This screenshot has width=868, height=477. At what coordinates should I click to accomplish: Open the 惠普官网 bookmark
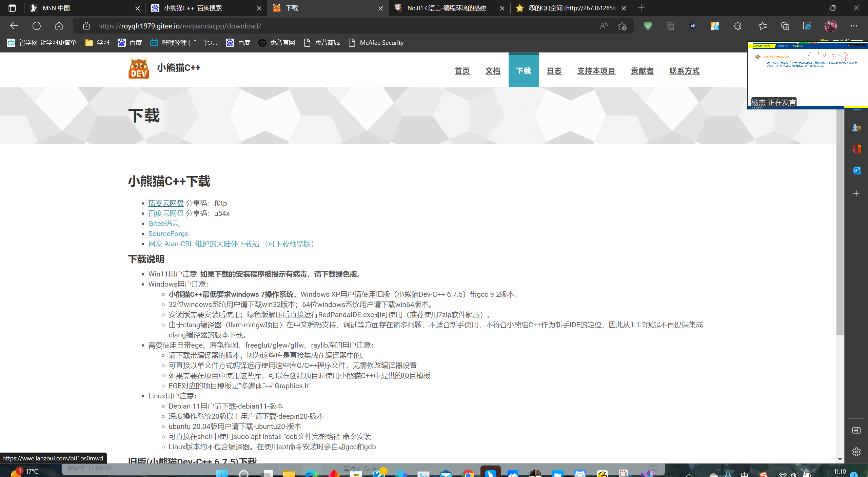coord(277,43)
